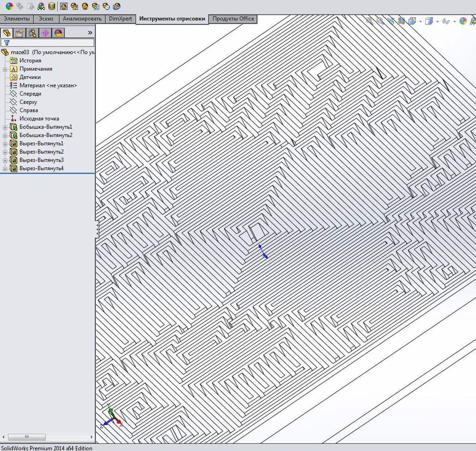
Task: Click the panel collapse handle on splitter
Action: click(x=97, y=229)
